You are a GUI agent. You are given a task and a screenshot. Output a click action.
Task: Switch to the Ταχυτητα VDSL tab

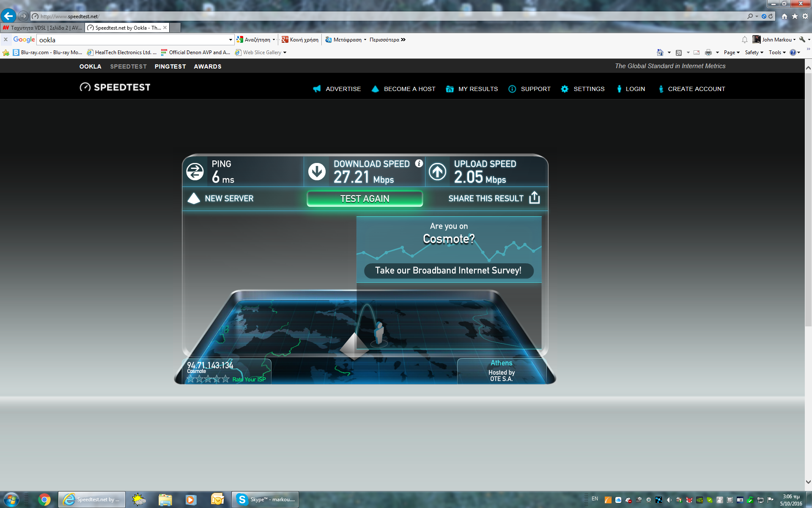pos(42,28)
